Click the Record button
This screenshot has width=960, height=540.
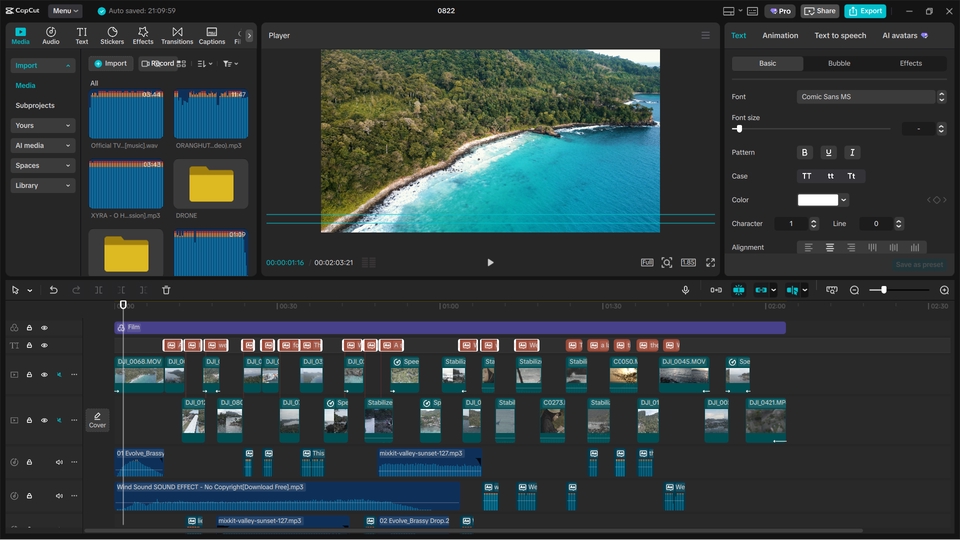tap(157, 64)
